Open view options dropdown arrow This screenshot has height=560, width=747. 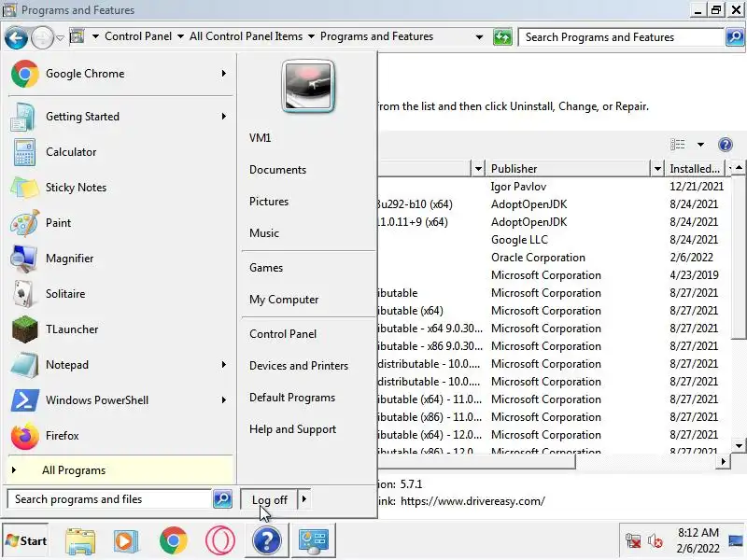click(700, 145)
